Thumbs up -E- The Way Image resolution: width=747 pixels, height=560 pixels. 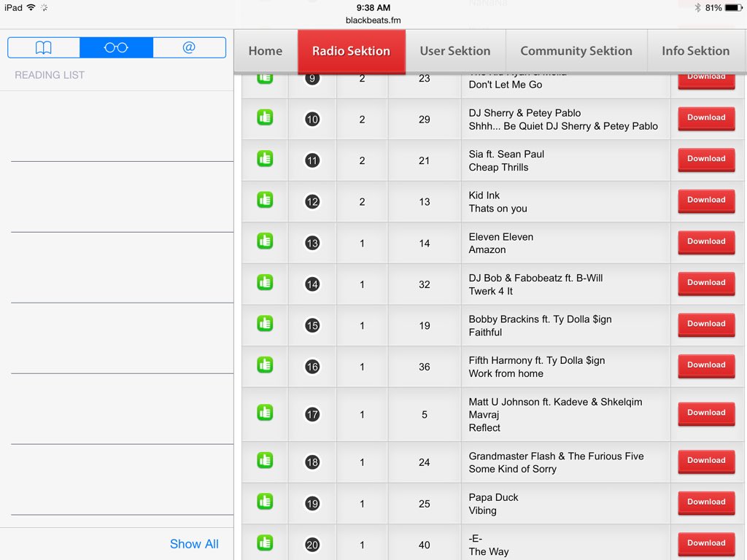(265, 542)
